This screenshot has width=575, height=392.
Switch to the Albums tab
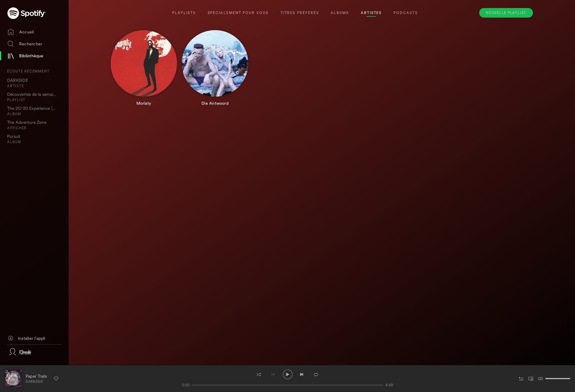click(x=340, y=13)
